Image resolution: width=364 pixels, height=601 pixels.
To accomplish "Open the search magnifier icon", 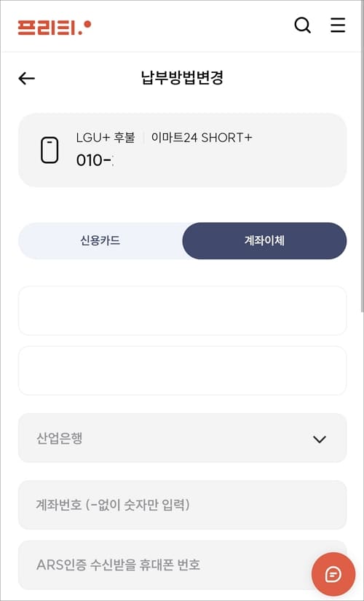I will point(302,25).
